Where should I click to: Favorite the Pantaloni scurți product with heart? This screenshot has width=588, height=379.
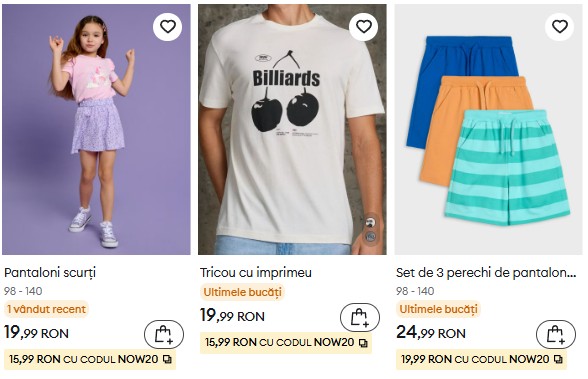click(167, 26)
